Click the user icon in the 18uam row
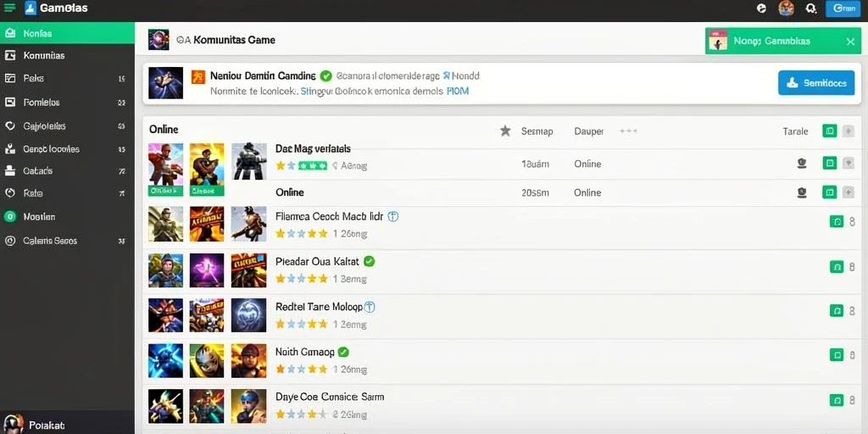The width and height of the screenshot is (868, 434). pos(801,164)
